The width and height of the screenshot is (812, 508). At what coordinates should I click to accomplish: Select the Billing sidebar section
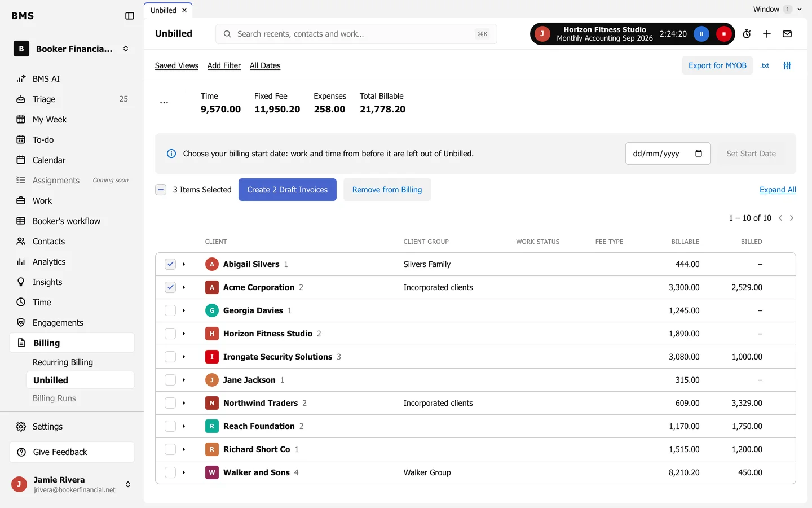tap(72, 343)
